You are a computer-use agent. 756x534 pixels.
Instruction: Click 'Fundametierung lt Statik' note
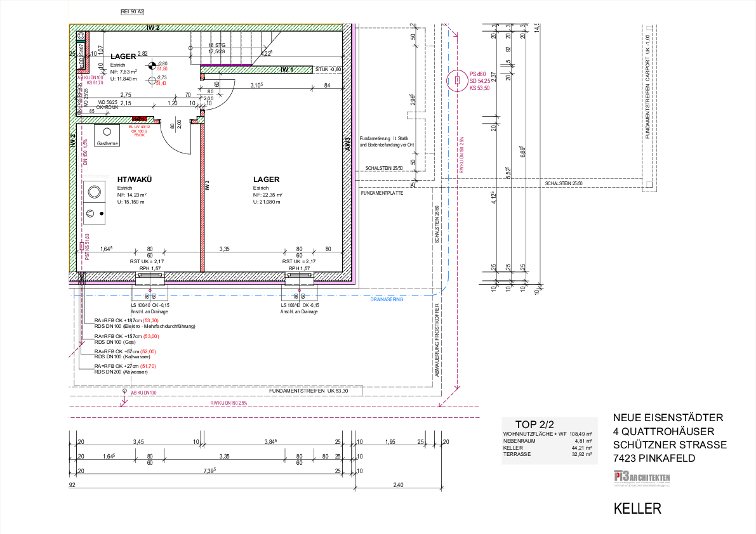click(x=384, y=138)
